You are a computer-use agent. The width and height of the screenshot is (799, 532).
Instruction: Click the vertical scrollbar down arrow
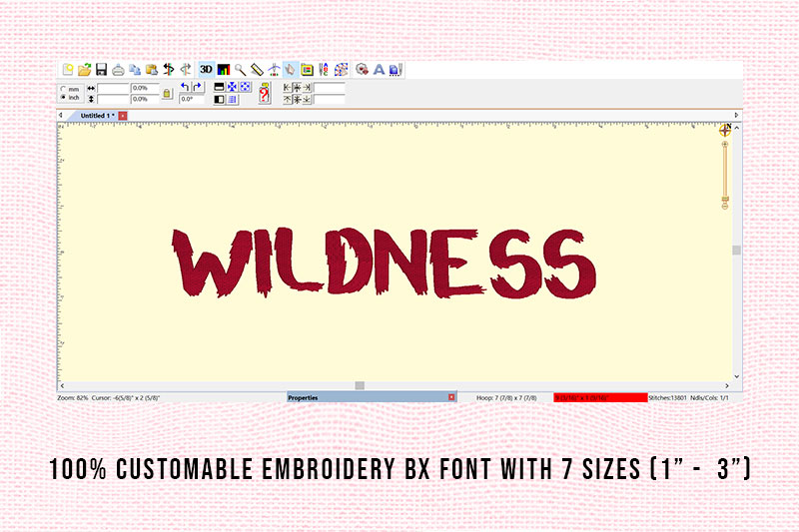coord(737,376)
